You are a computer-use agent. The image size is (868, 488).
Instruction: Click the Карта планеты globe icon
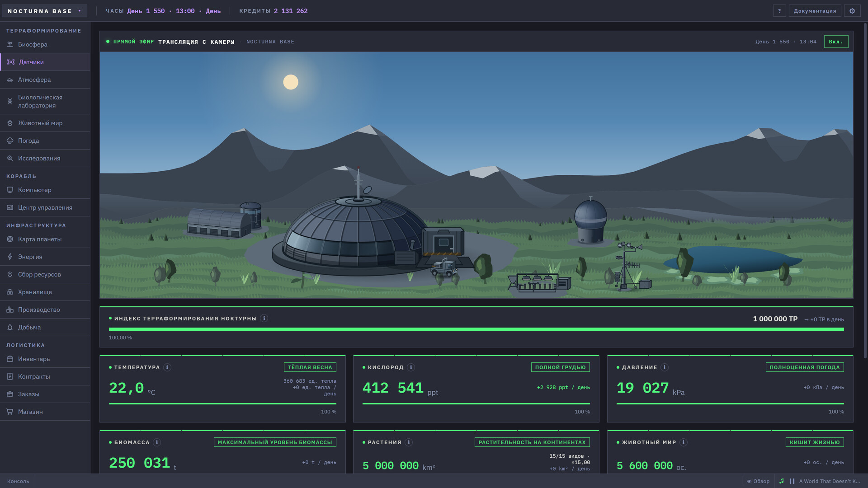[x=10, y=239]
